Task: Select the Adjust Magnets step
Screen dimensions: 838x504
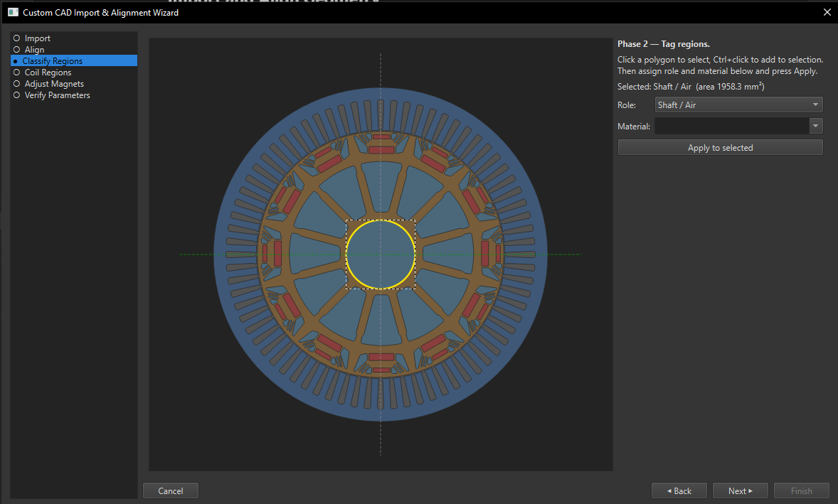Action: point(54,84)
